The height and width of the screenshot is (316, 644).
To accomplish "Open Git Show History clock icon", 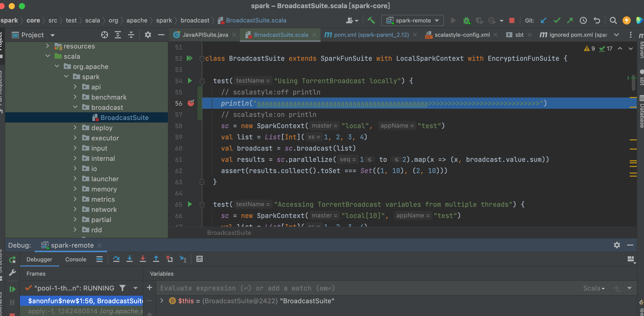I will (x=583, y=20).
